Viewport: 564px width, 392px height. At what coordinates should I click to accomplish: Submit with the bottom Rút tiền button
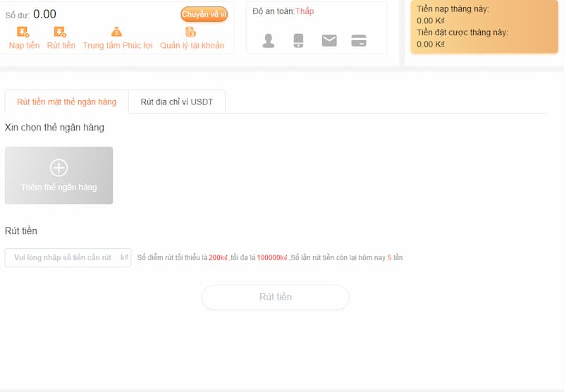click(275, 297)
